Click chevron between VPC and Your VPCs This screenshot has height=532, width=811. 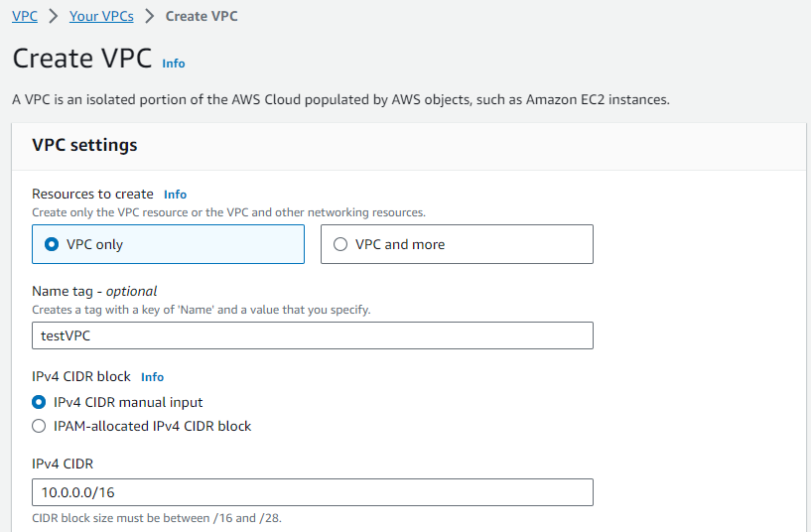[54, 16]
